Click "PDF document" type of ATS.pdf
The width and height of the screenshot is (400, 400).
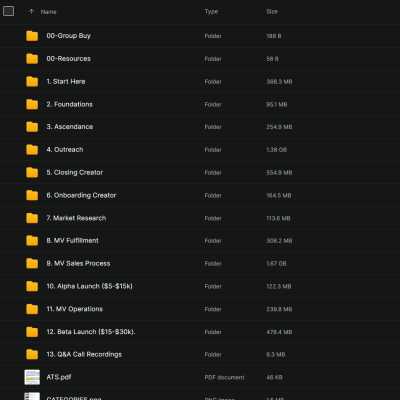(x=224, y=377)
